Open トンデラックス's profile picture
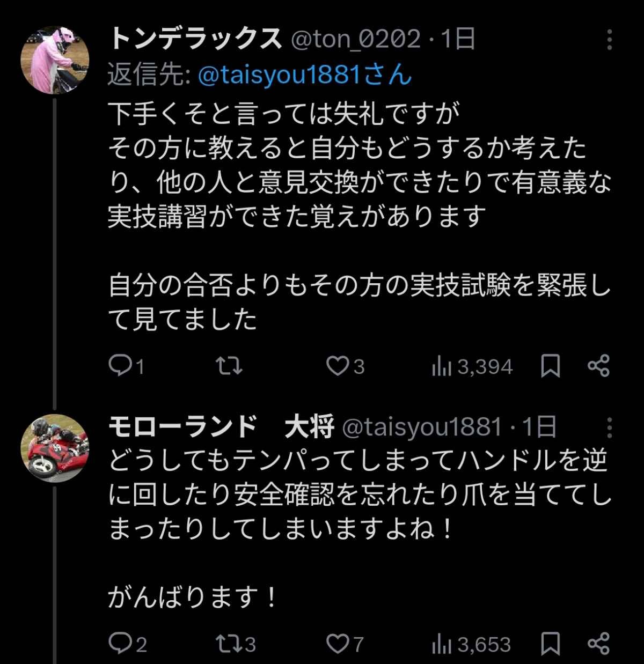This screenshot has width=644, height=664. pyautogui.click(x=54, y=60)
